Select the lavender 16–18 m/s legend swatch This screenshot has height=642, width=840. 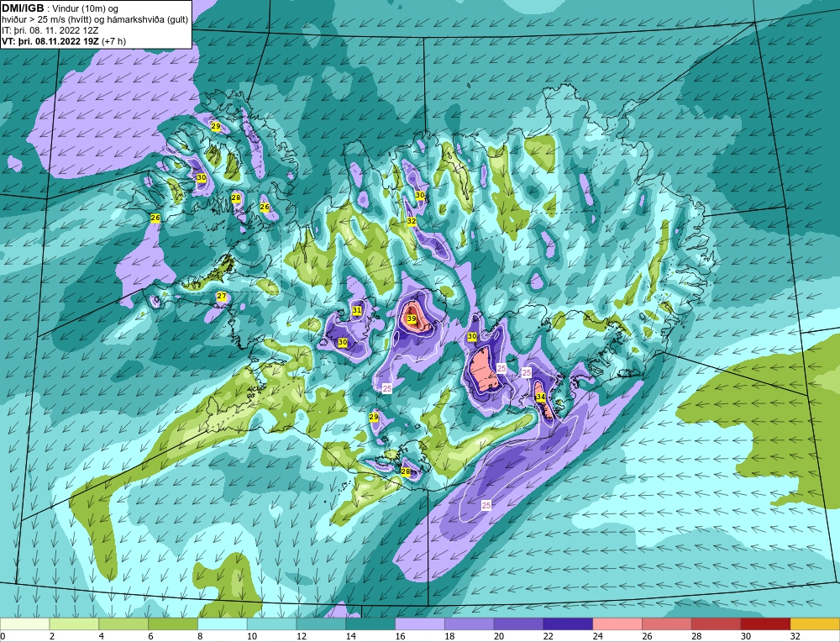tap(420, 624)
